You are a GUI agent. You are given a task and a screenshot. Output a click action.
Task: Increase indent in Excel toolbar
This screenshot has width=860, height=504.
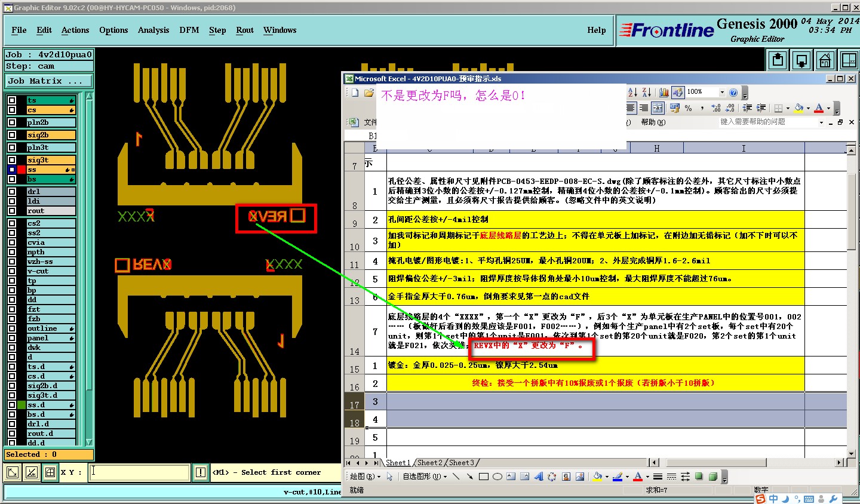pyautogui.click(x=761, y=108)
